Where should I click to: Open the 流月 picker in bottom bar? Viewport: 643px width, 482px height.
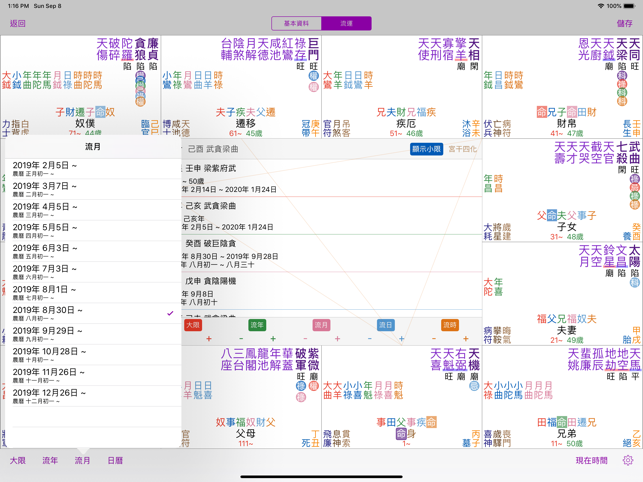click(x=82, y=460)
